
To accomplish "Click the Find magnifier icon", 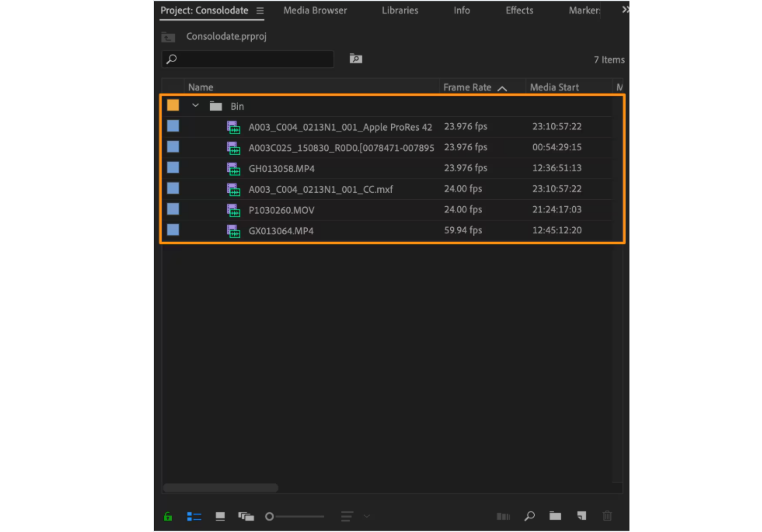I will (530, 516).
